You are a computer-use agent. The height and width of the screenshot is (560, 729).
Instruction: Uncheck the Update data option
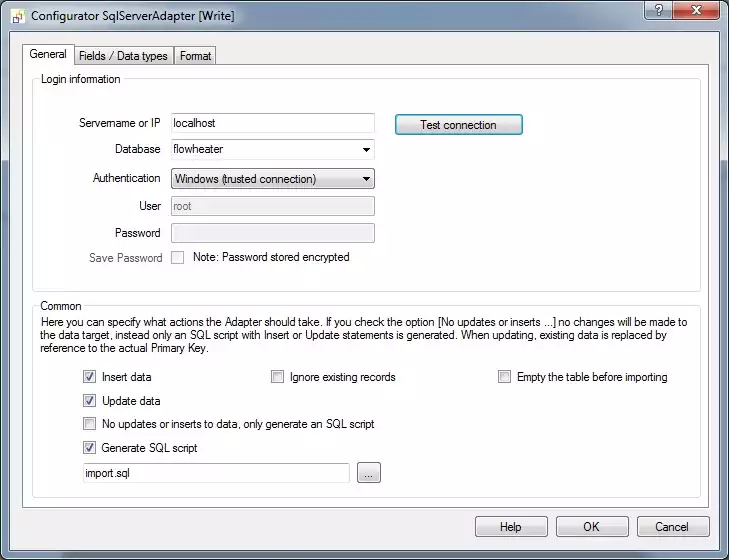[90, 401]
